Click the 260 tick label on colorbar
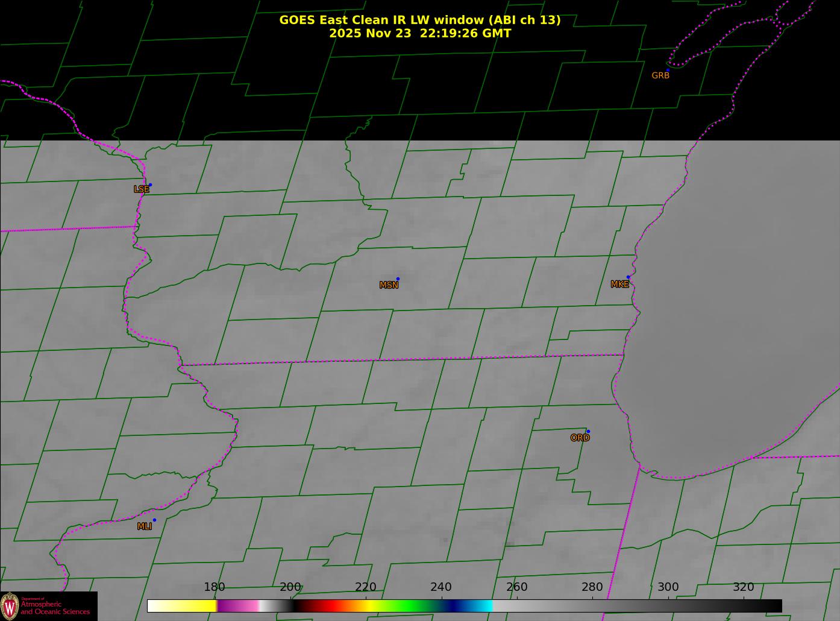The width and height of the screenshot is (840, 621). (516, 587)
